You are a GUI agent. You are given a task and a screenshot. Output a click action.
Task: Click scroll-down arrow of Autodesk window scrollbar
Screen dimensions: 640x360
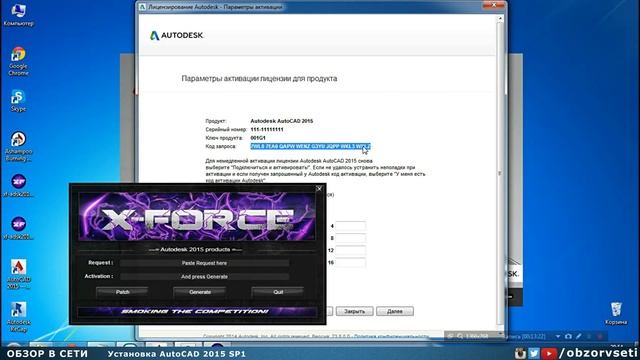[x=500, y=334]
